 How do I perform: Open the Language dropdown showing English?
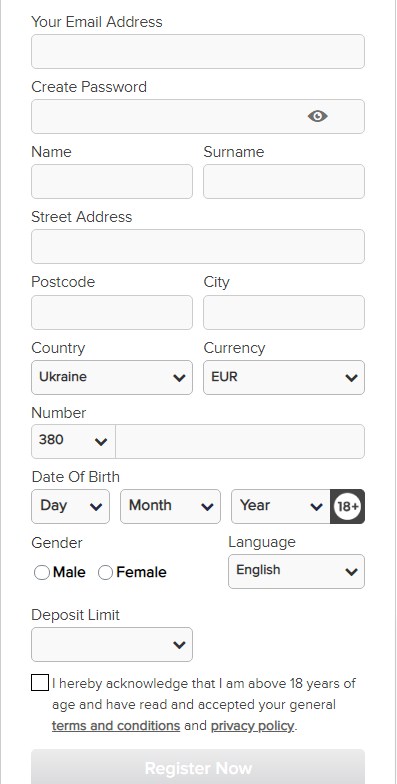296,572
